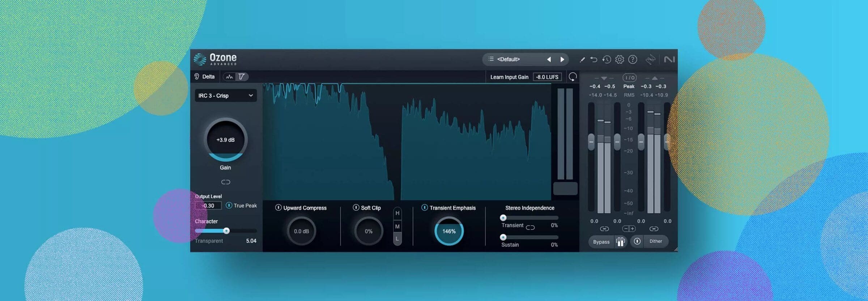Select the H soft clip mode
868x301 pixels.
(x=397, y=214)
